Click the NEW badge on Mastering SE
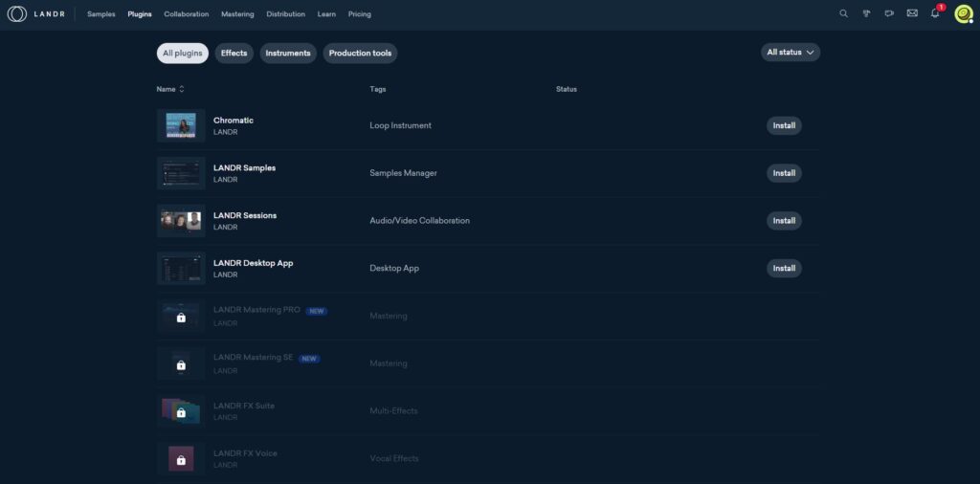The width and height of the screenshot is (980, 484). 309,359
